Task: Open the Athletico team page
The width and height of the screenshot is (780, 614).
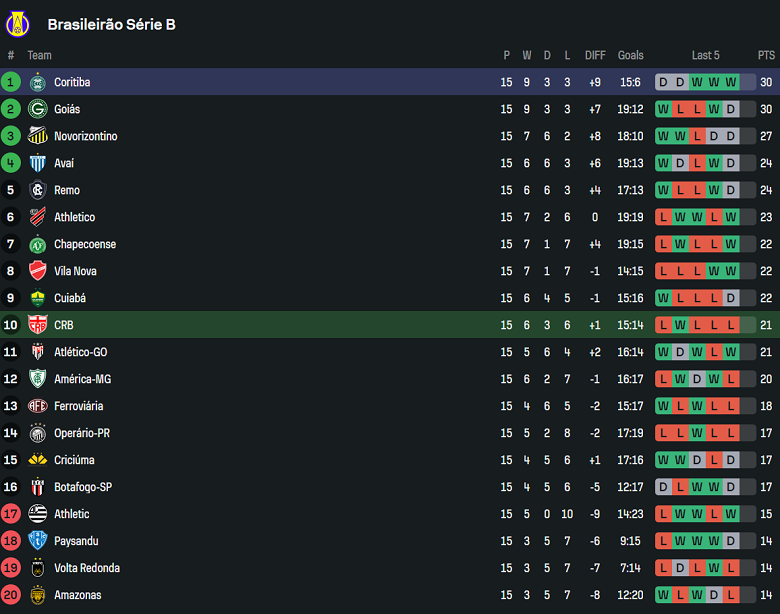Action: click(75, 217)
